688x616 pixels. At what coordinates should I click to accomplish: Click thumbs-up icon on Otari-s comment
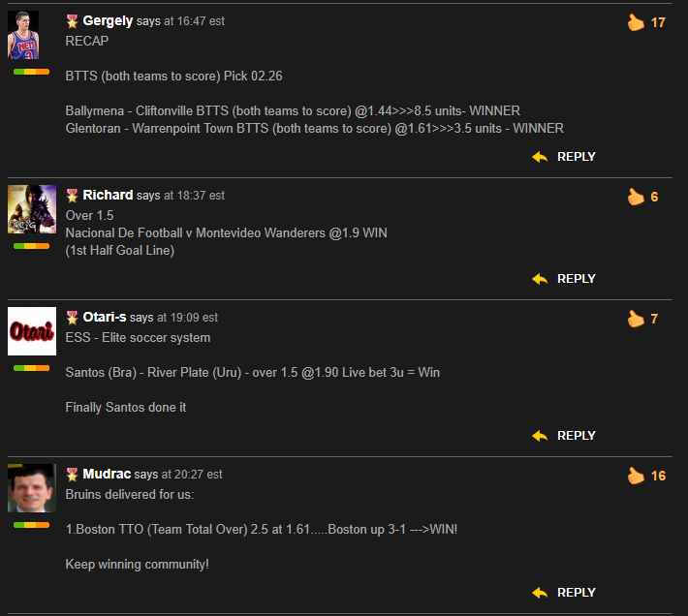click(x=636, y=319)
